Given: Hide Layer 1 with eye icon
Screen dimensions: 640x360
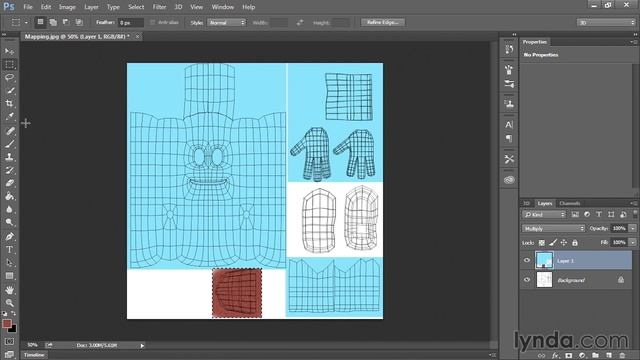Looking at the screenshot, I should tap(527, 260).
